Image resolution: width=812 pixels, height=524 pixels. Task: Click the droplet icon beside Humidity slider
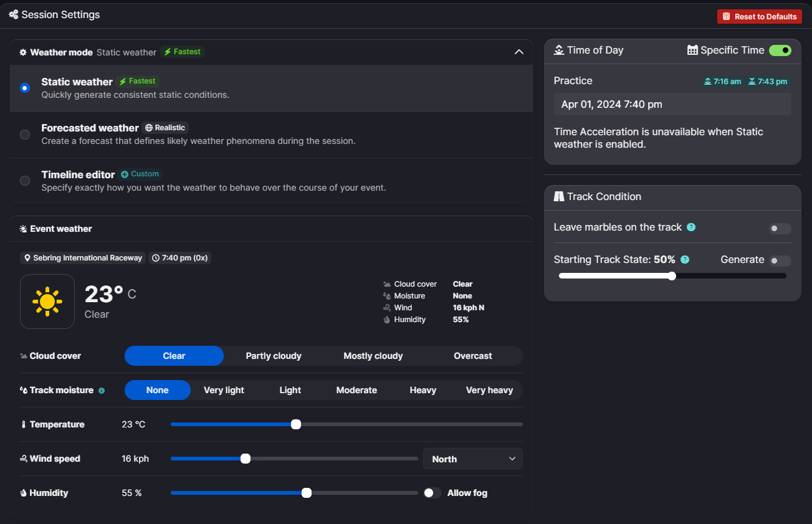click(24, 493)
